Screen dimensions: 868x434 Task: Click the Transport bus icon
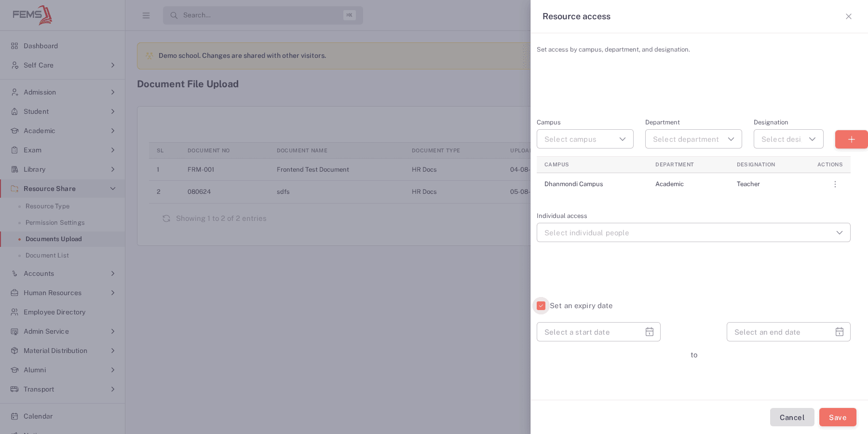14,389
